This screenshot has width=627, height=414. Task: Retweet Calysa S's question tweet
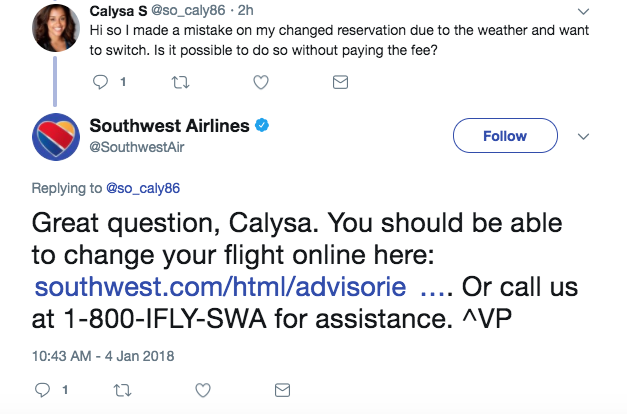(179, 82)
